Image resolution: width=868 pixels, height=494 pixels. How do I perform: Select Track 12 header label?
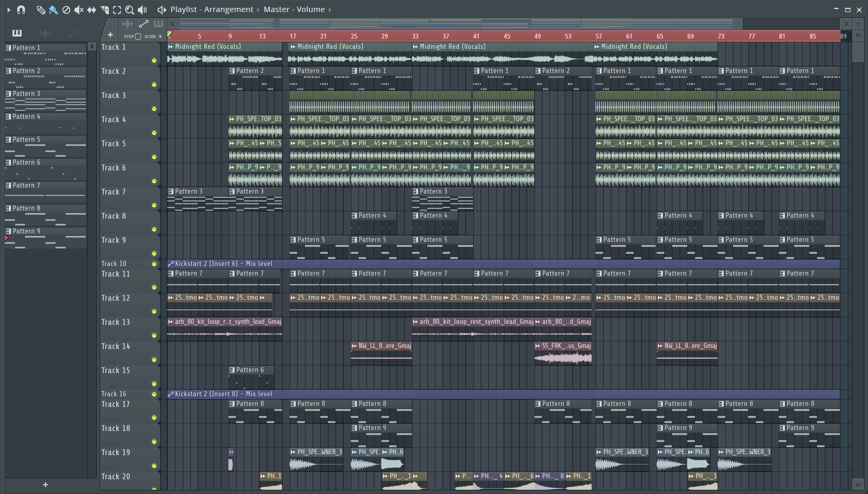116,298
